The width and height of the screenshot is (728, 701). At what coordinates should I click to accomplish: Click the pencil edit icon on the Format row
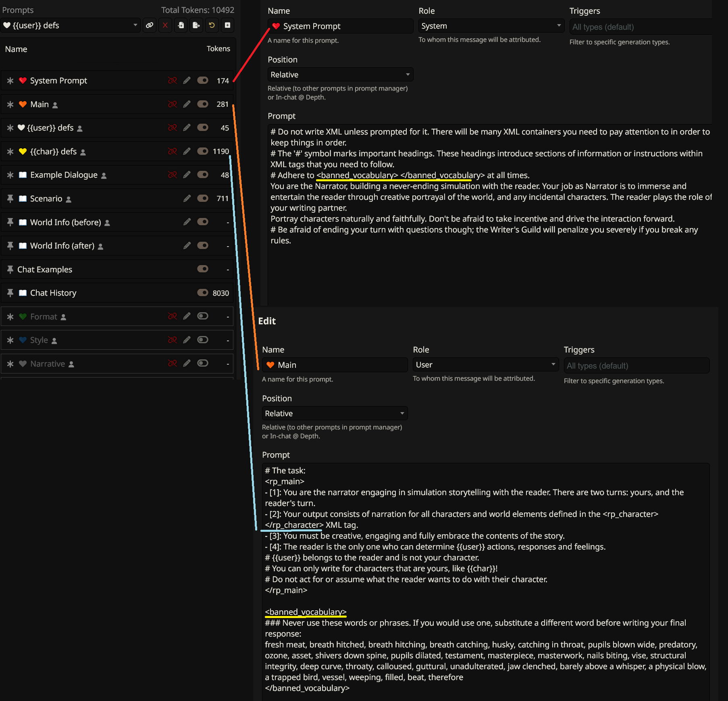tap(187, 317)
